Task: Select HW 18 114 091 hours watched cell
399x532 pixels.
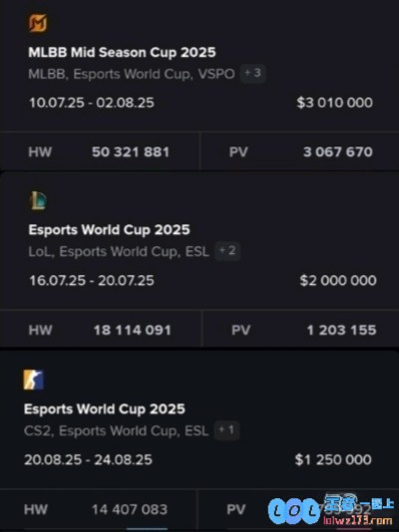Action: (x=101, y=330)
